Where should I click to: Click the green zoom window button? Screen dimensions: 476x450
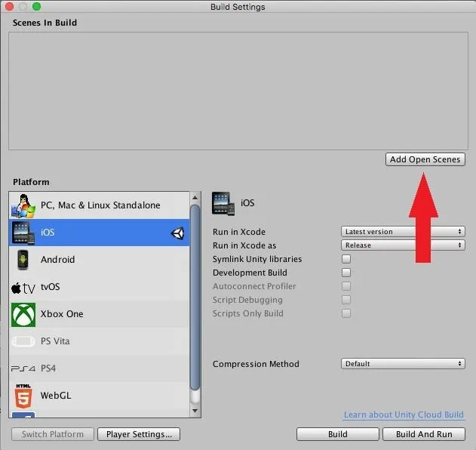[36, 6]
